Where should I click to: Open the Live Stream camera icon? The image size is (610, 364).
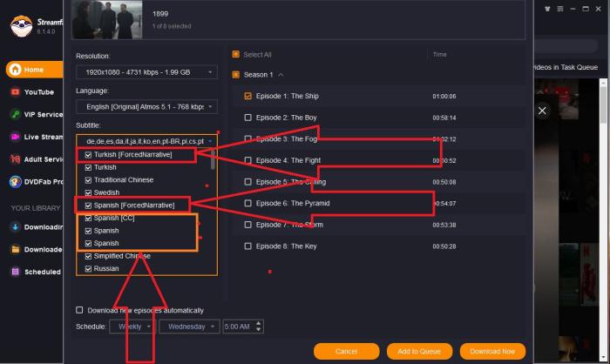(16, 137)
